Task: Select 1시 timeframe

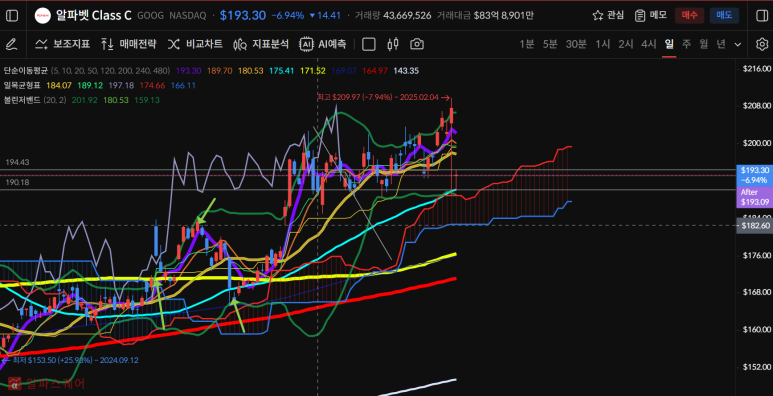Action: (x=603, y=45)
